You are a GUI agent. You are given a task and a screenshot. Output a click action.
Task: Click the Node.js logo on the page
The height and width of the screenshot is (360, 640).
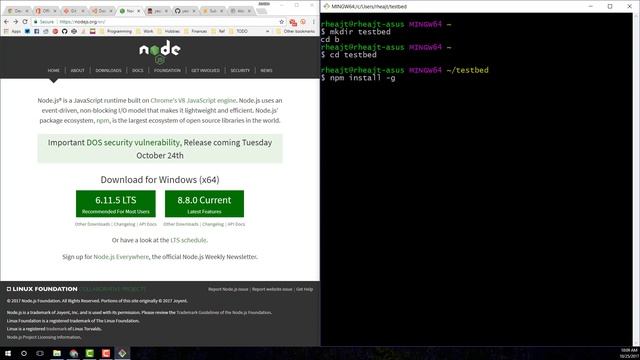pos(160,52)
